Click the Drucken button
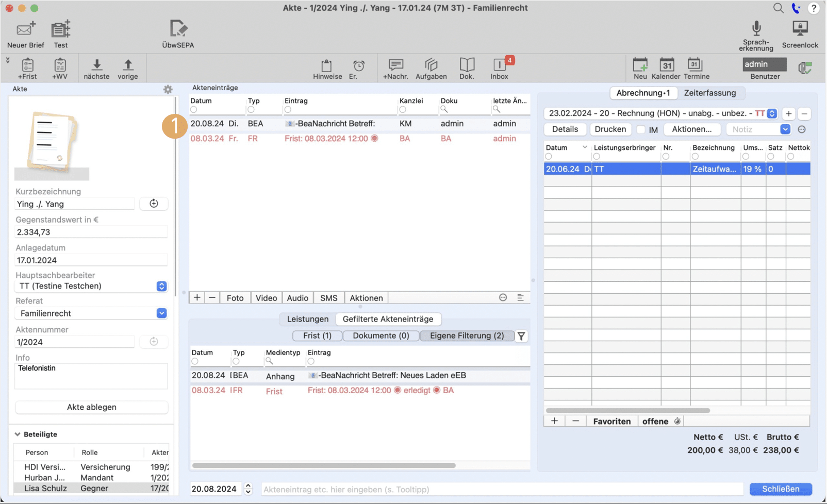The image size is (827, 504). (x=610, y=129)
